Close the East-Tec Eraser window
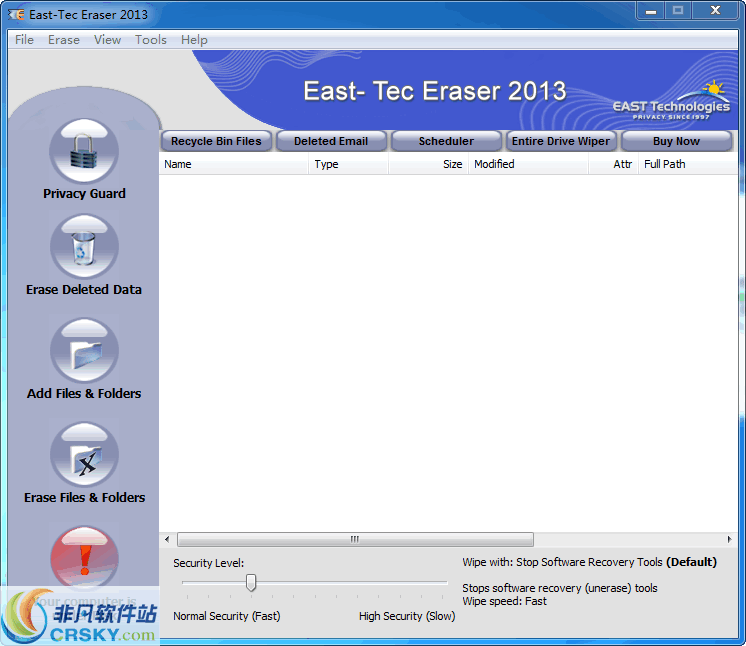Screen dimensions: 746x646 tap(715, 10)
